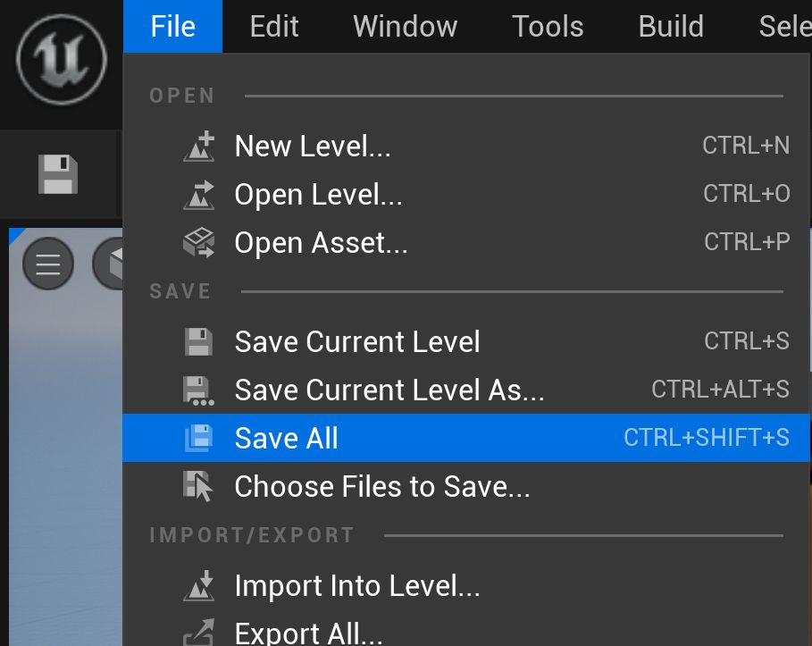Click the Open Level icon
Screen dimensions: 812x646
[199, 195]
